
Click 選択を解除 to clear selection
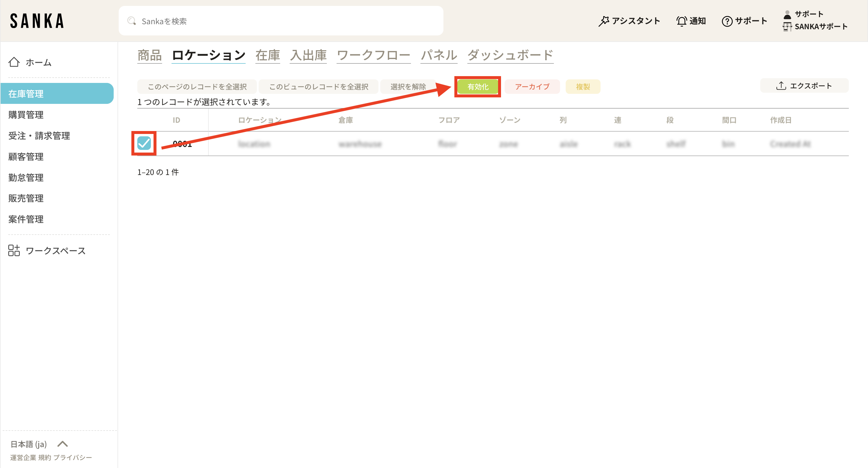pos(408,87)
